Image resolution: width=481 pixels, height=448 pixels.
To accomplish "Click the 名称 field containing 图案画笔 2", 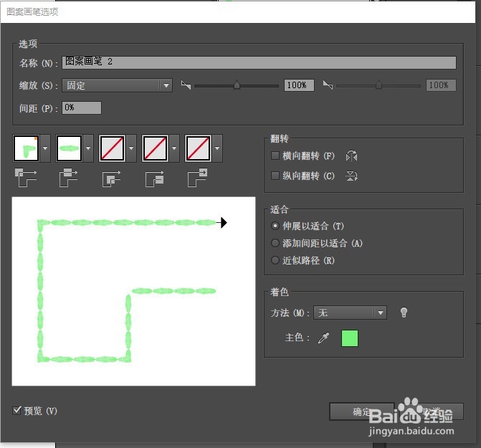I will (259, 62).
